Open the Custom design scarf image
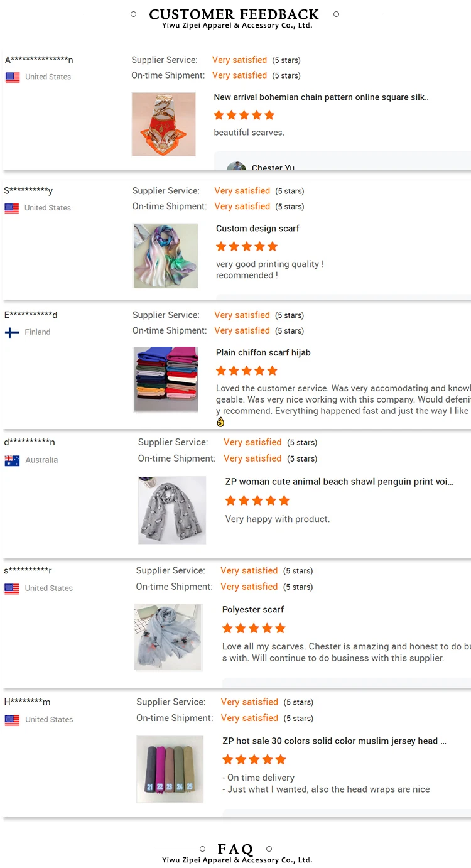This screenshot has height=868, width=471. (165, 256)
